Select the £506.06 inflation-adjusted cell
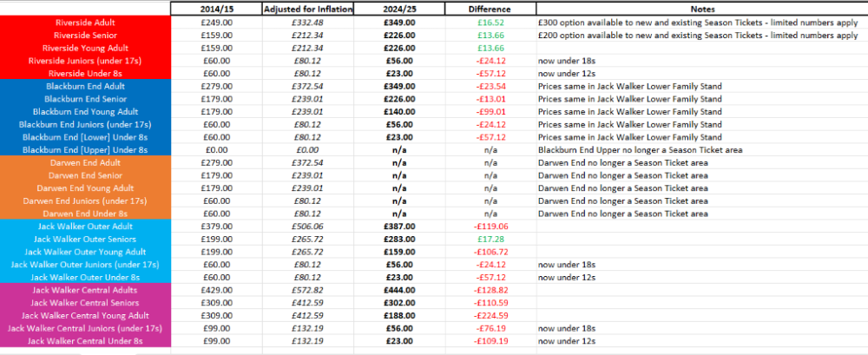This screenshot has height=355, width=868. pyautogui.click(x=302, y=227)
